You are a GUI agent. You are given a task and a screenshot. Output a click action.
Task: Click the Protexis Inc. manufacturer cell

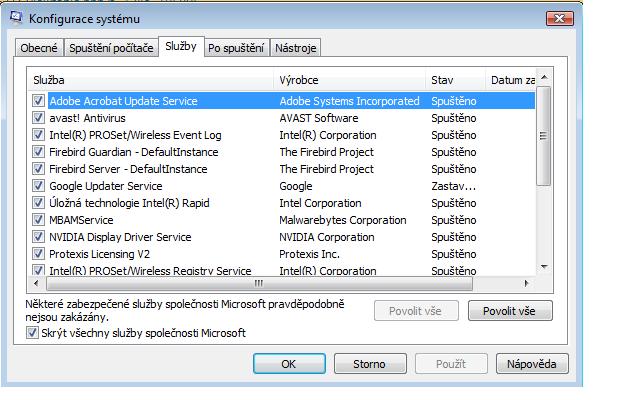point(309,254)
